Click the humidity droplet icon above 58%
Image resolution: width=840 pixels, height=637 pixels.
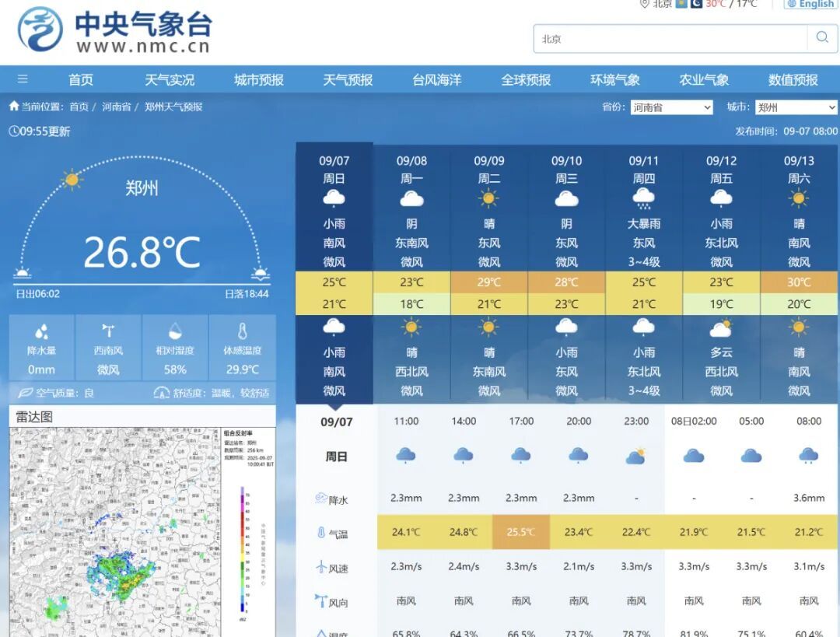click(175, 330)
